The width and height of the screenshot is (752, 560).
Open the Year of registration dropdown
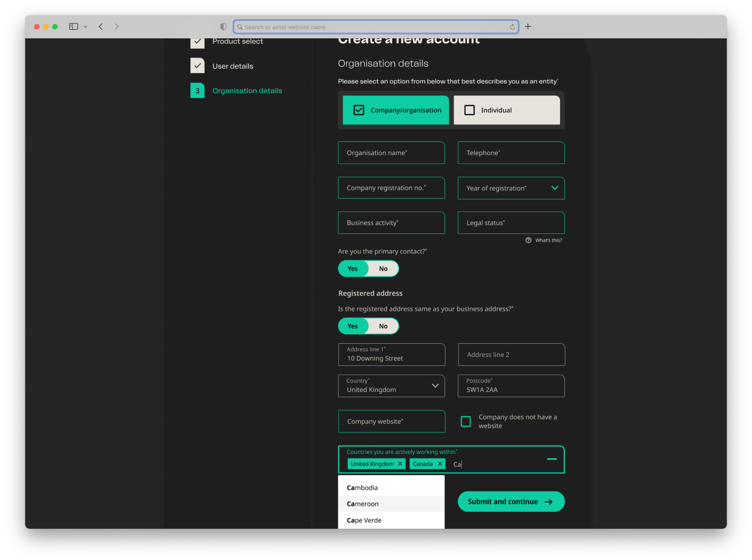tap(555, 188)
